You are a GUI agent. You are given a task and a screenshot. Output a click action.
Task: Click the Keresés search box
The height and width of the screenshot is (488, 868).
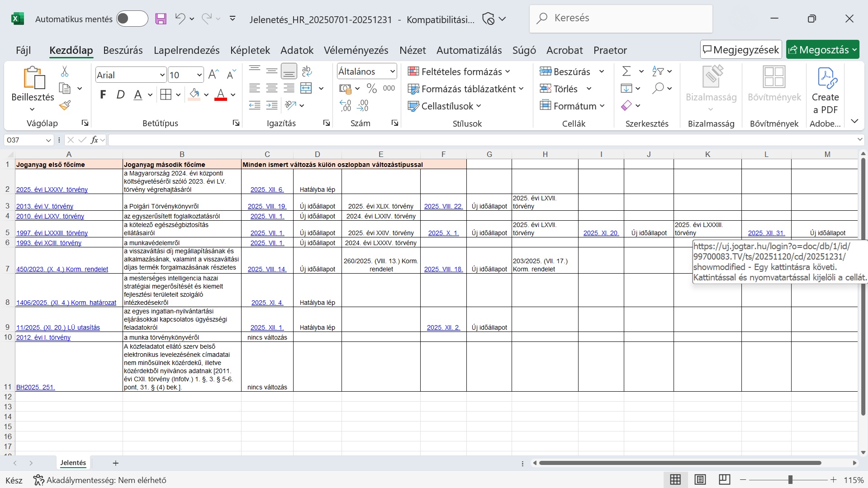tap(621, 18)
